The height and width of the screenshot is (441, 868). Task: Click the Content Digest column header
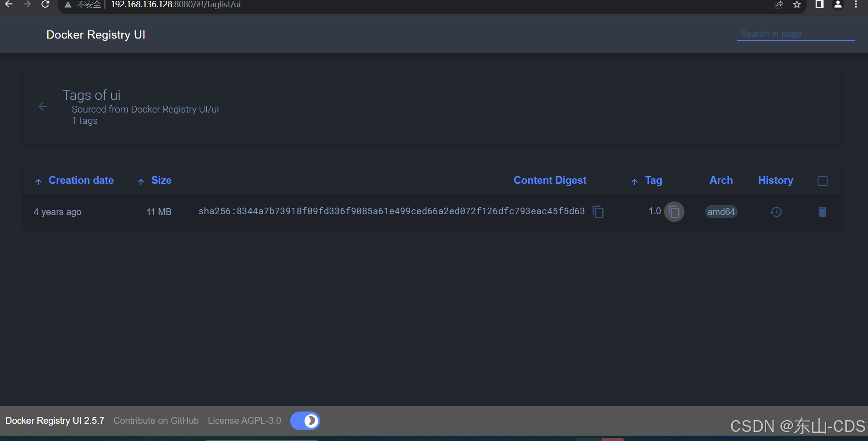point(550,181)
